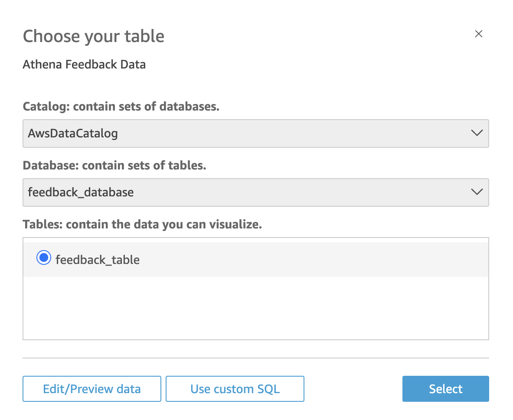The width and height of the screenshot is (513, 420).
Task: Click the feedback_table row label
Action: pyautogui.click(x=97, y=259)
